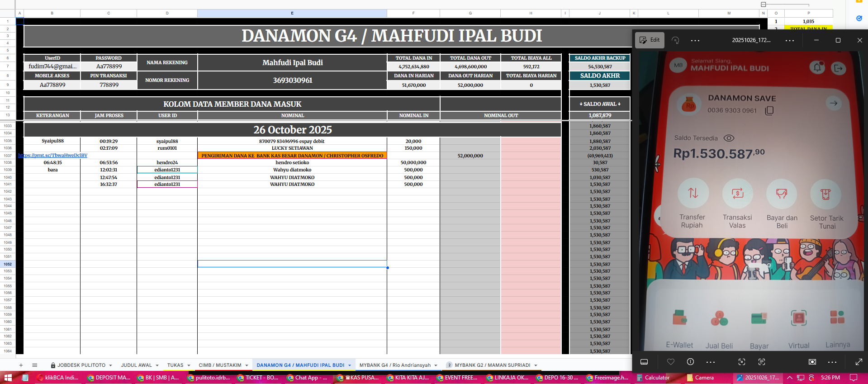Open dropdown arrow of TUKAS tab

[x=189, y=365]
